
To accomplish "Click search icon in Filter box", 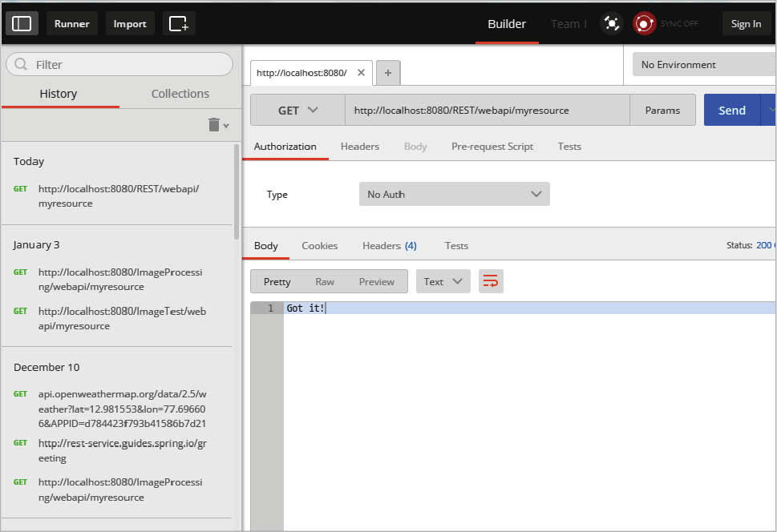I will (x=22, y=64).
